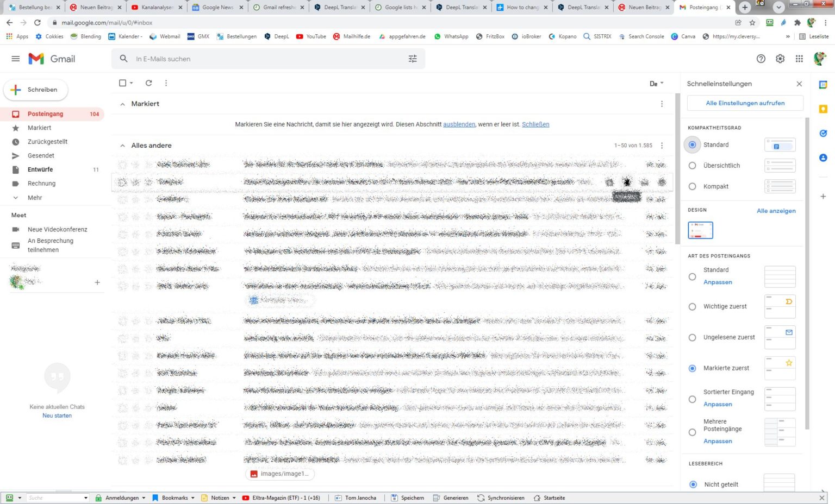Open the Gmail support help icon
Screen dimensions: 835x504
pyautogui.click(x=761, y=59)
